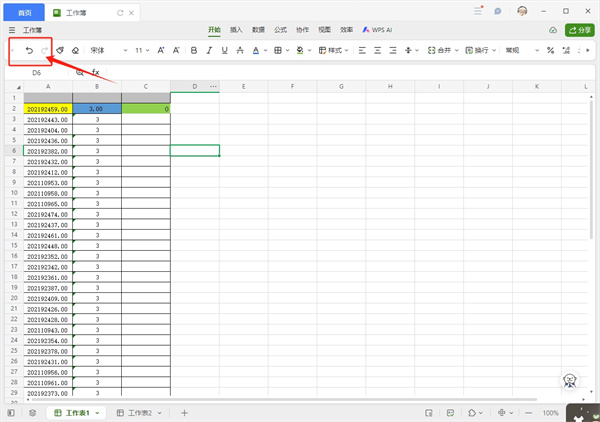Switch to the 公式 ribbon tab
The image size is (600, 422).
280,30
